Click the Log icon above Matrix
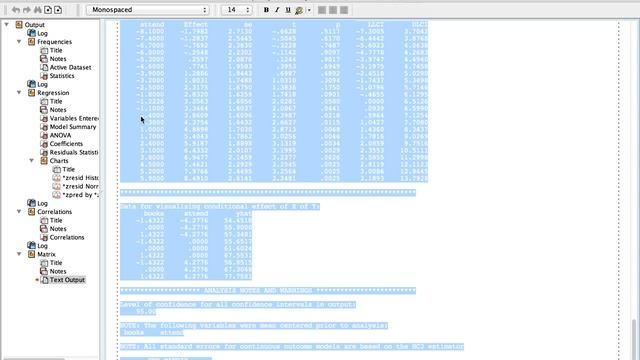 [31, 246]
